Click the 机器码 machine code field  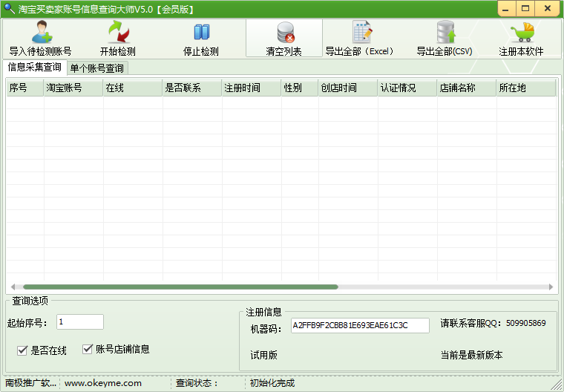click(360, 325)
